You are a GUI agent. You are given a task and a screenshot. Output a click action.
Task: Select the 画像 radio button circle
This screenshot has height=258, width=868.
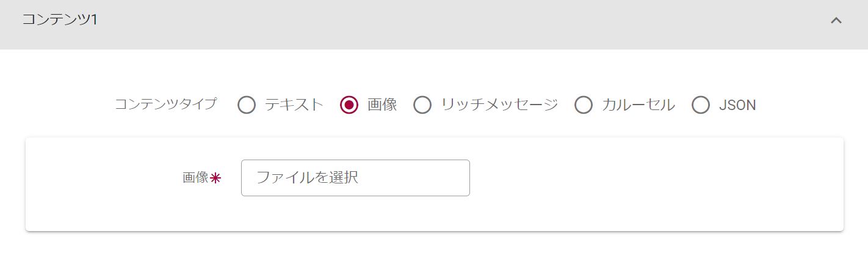[349, 105]
